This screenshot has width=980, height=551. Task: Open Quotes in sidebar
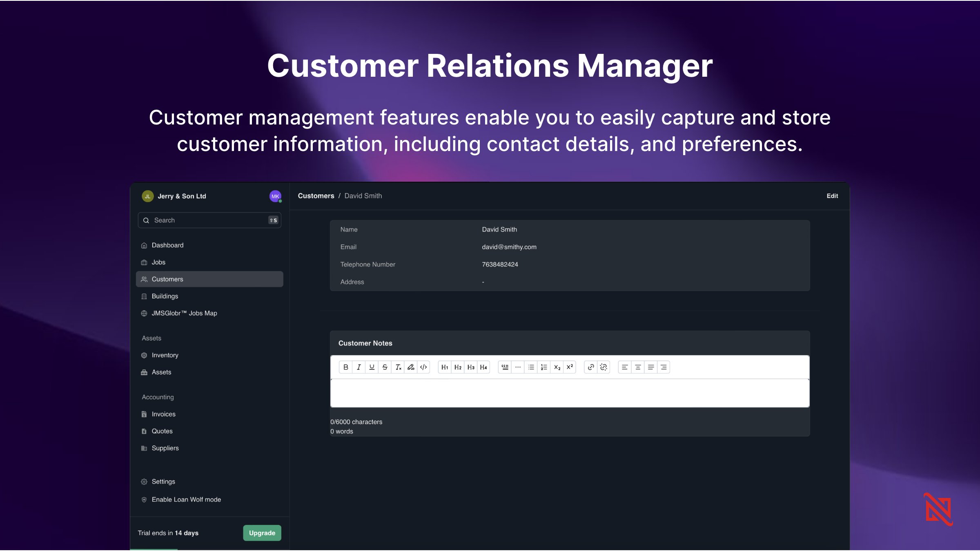tap(209, 431)
